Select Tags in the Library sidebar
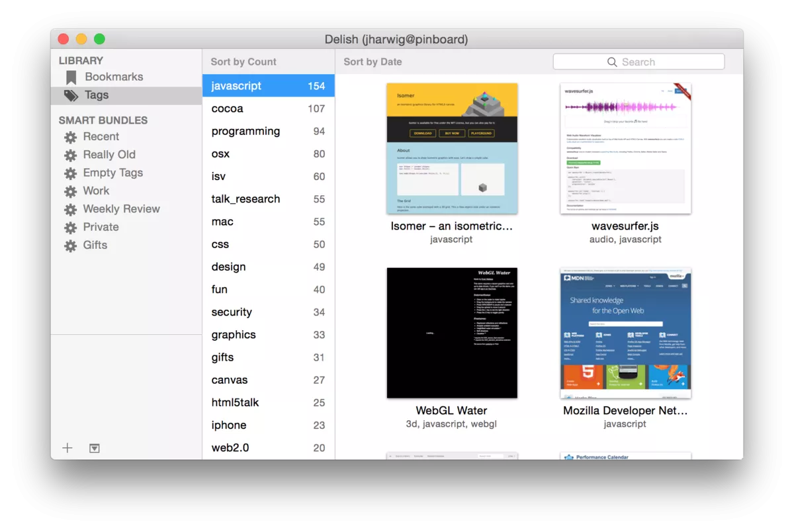 126,95
